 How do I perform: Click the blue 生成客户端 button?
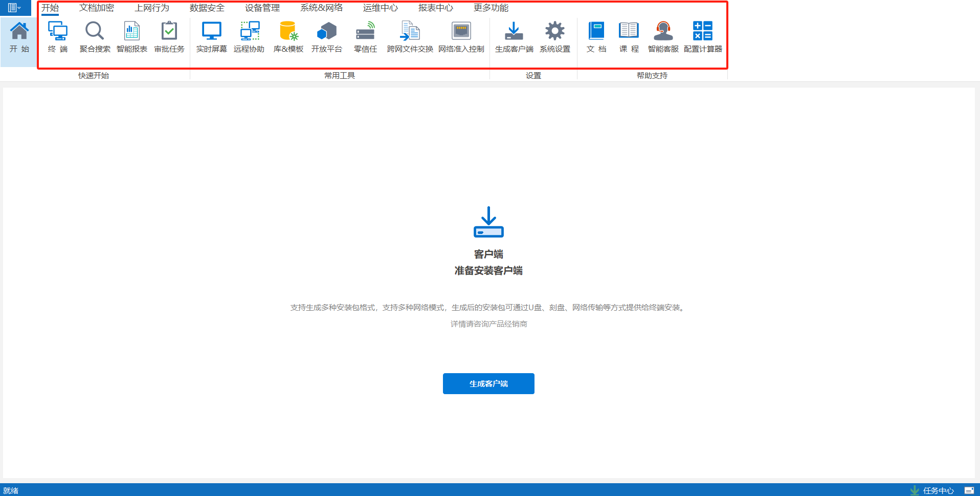[488, 383]
